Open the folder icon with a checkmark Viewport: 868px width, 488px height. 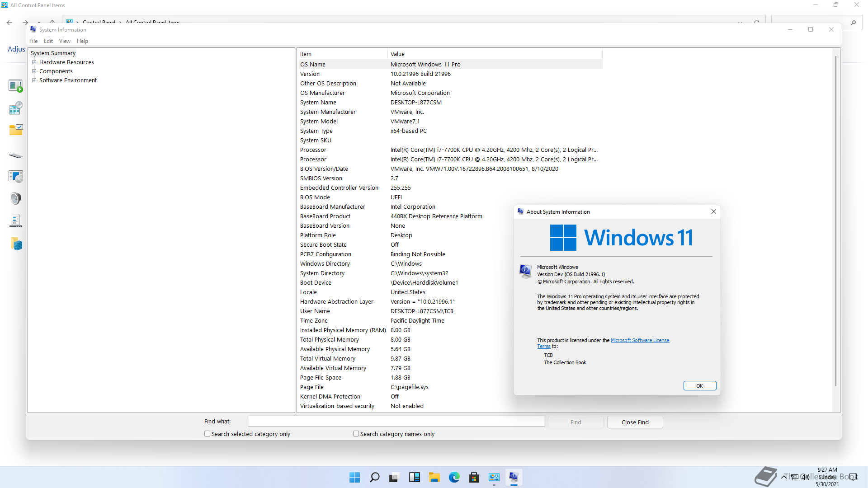tap(16, 130)
